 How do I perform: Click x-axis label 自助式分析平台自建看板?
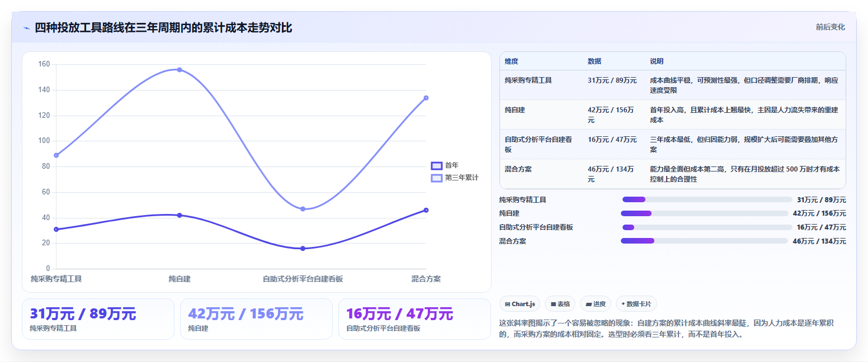click(x=303, y=279)
